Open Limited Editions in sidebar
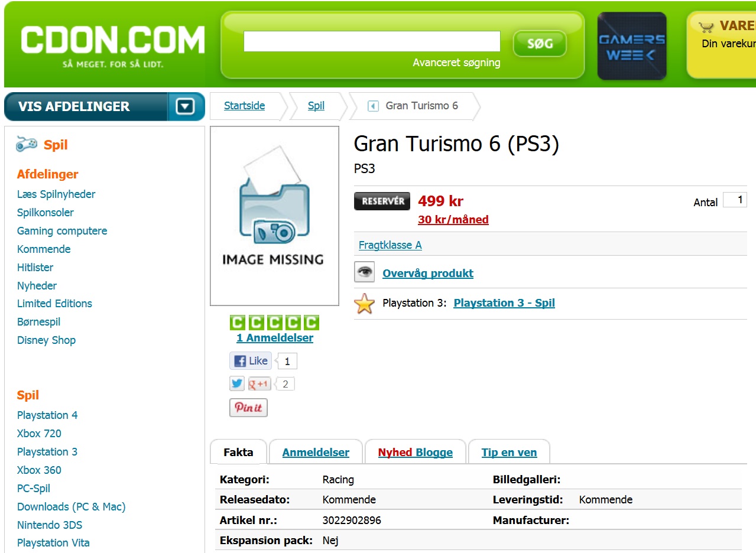 54,304
